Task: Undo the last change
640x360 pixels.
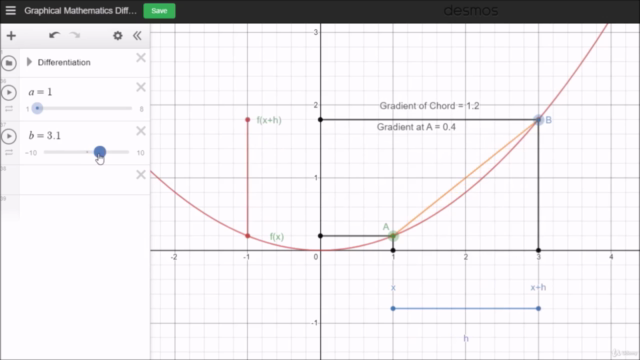Action: (x=54, y=36)
